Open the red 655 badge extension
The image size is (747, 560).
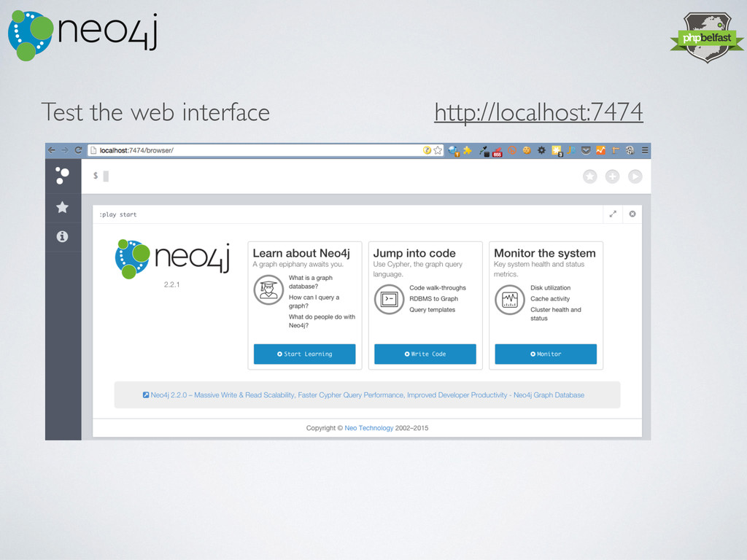tap(498, 152)
